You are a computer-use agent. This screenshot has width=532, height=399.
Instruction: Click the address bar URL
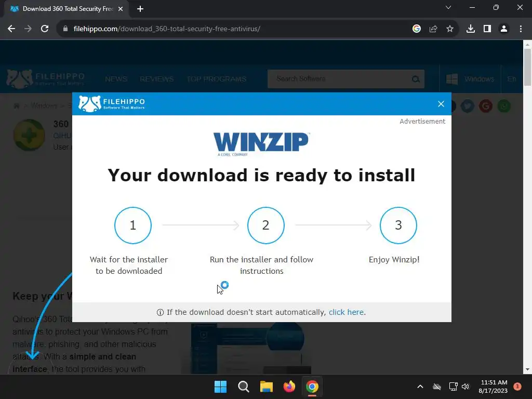pos(167,29)
